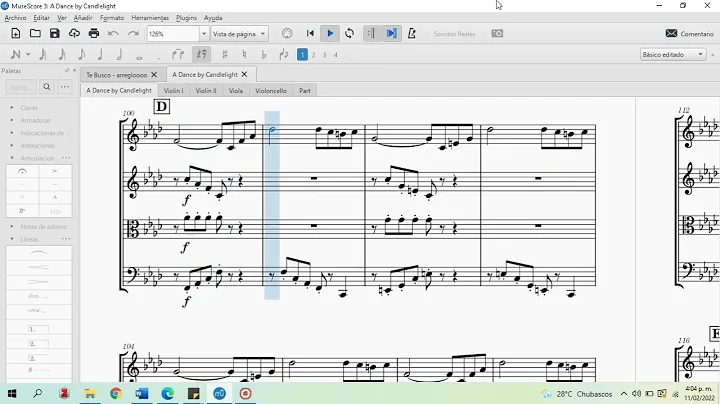This screenshot has width=720, height=404.
Task: Select whole note duration
Action: point(139,56)
